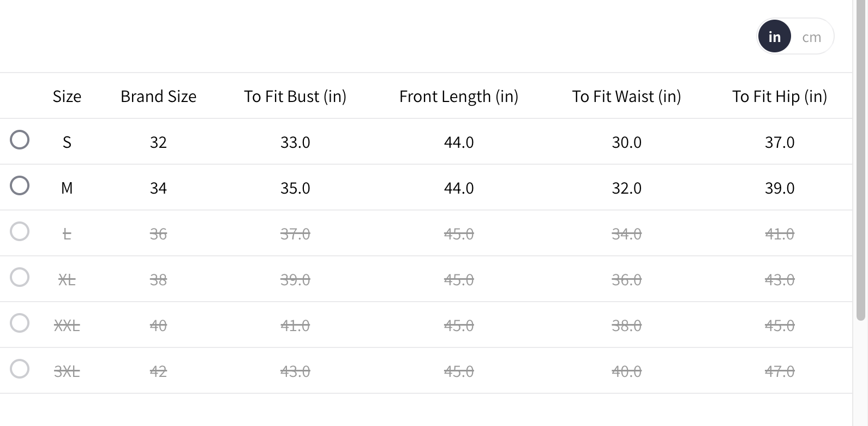Click the 'Size' column header
The height and width of the screenshot is (426, 868).
click(x=67, y=97)
